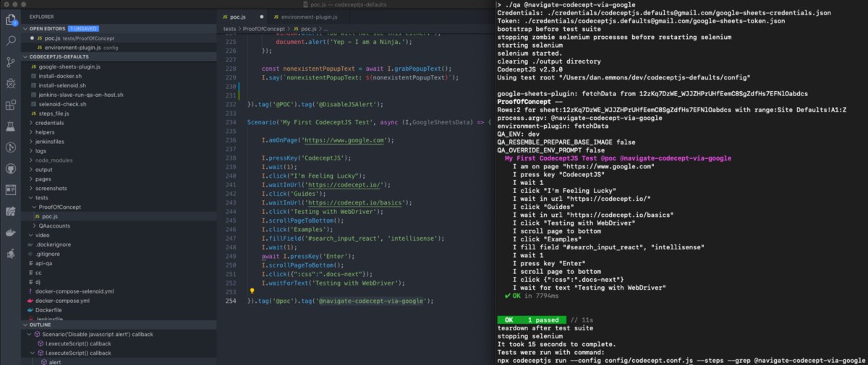Image resolution: width=868 pixels, height=365 pixels.
Task: Collapse the CODECEPTJS-DEFAULTS folder section
Action: pos(25,56)
